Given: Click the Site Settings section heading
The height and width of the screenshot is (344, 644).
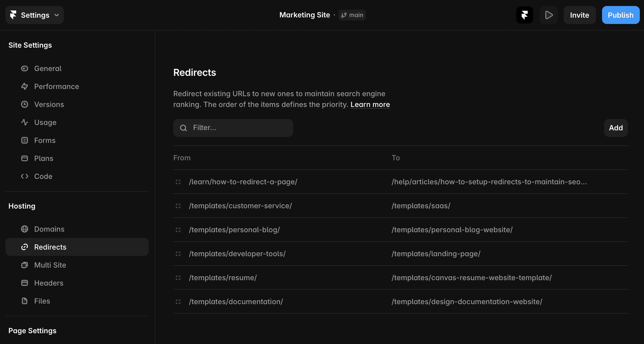Looking at the screenshot, I should 30,45.
